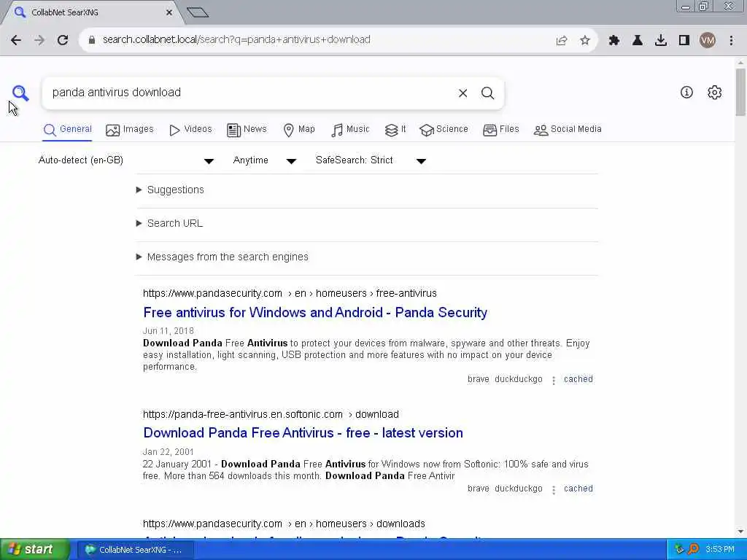
Task: Share this page icon in address bar
Action: pos(562,41)
